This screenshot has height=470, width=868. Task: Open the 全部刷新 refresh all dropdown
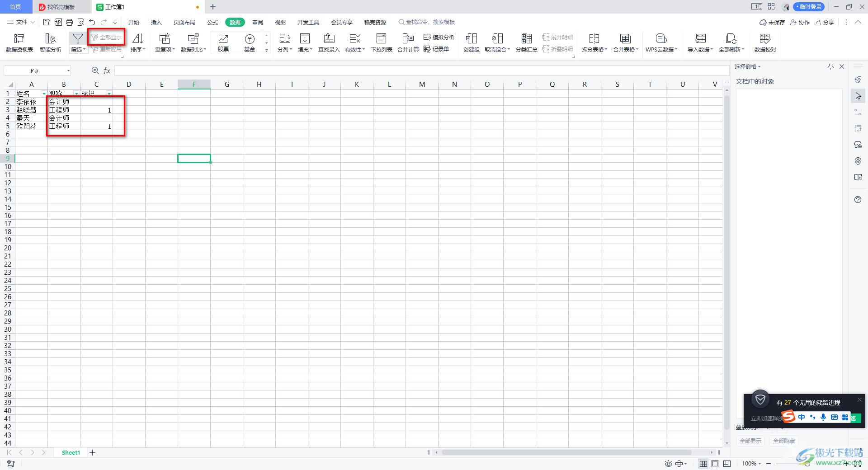731,43
